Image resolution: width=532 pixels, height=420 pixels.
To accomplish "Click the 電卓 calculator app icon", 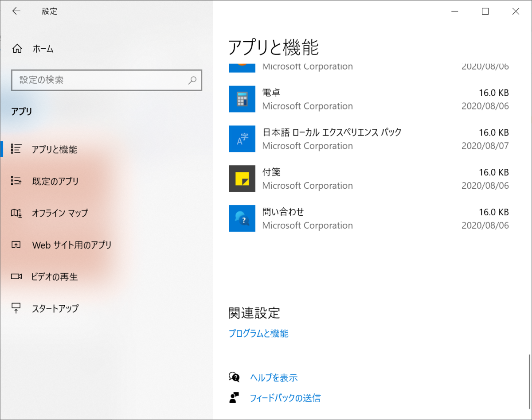I will pyautogui.click(x=242, y=99).
